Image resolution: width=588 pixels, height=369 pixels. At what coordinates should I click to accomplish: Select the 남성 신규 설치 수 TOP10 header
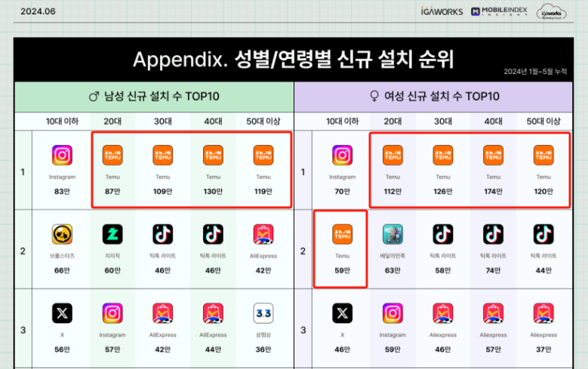pyautogui.click(x=154, y=96)
